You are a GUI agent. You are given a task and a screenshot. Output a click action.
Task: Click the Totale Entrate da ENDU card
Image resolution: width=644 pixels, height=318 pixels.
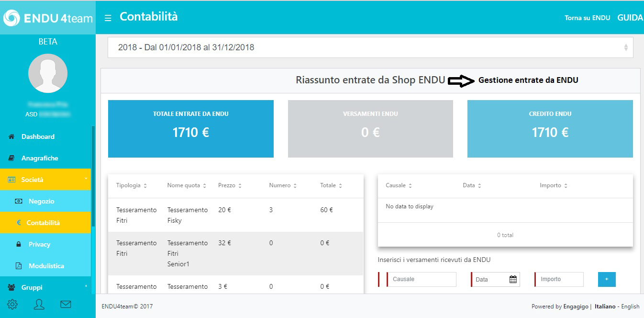coord(191,129)
